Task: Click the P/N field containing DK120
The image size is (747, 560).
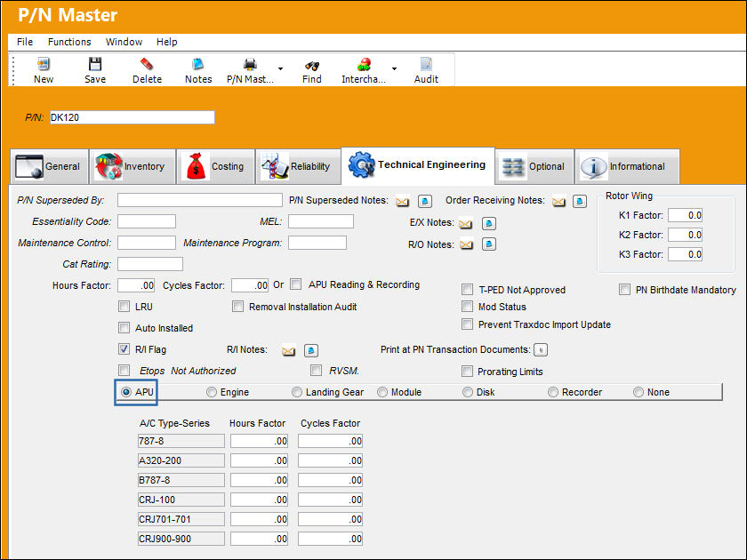Action: point(132,117)
